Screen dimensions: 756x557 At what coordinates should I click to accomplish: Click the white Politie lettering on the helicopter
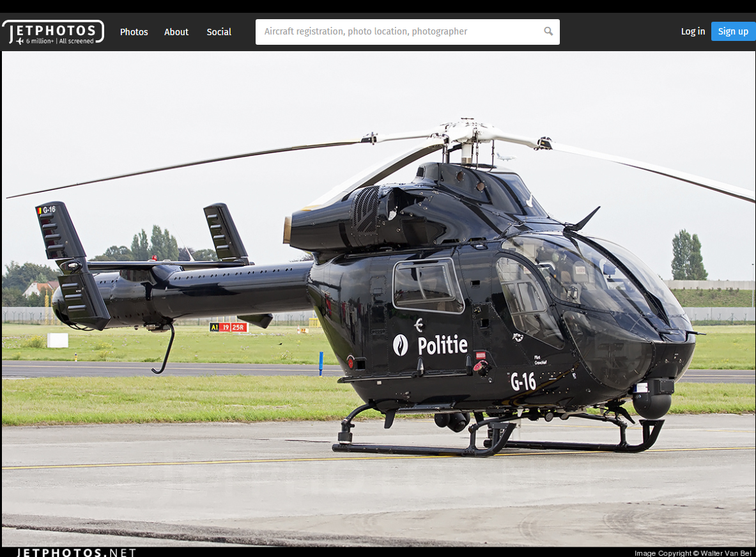(442, 345)
